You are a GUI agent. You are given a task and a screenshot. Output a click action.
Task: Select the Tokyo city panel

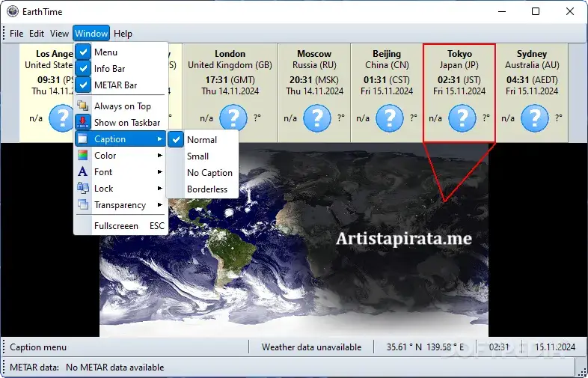click(459, 93)
